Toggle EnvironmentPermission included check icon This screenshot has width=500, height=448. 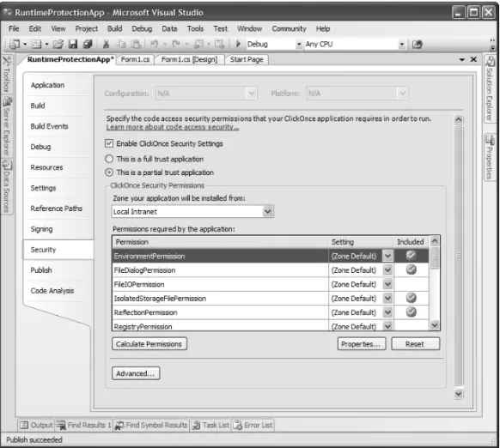click(411, 255)
